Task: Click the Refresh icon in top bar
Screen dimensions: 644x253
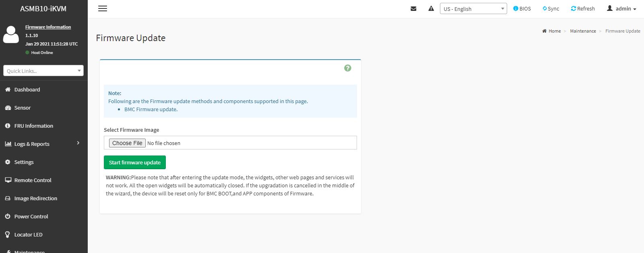Action: (573, 8)
